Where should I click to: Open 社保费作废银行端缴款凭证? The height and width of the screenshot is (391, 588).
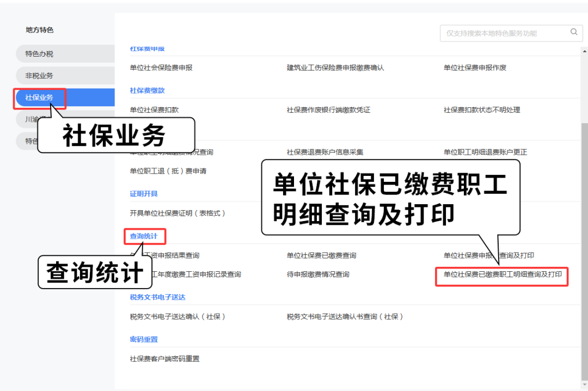pyautogui.click(x=328, y=110)
